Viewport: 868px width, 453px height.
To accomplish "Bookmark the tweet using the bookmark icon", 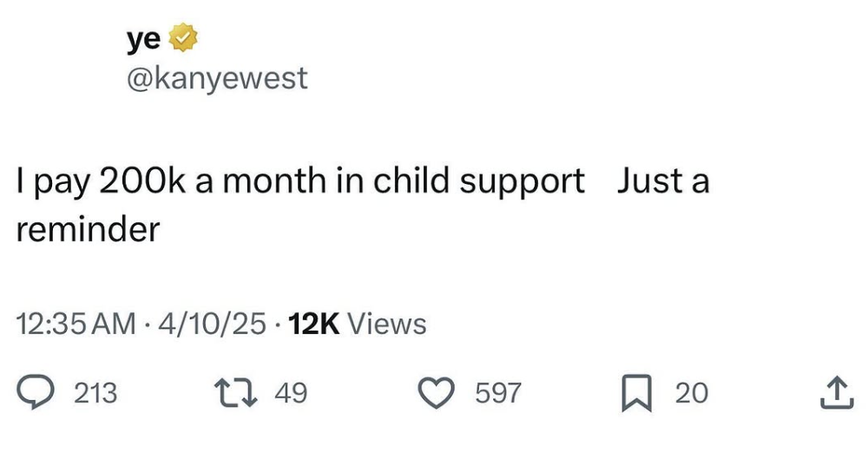I will 636,393.
